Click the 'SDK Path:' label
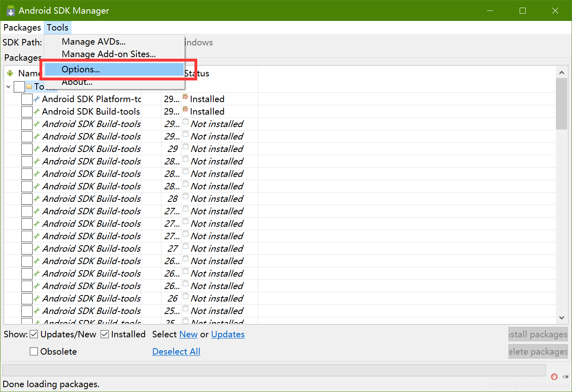Viewport: 572px width, 392px height. coord(22,42)
